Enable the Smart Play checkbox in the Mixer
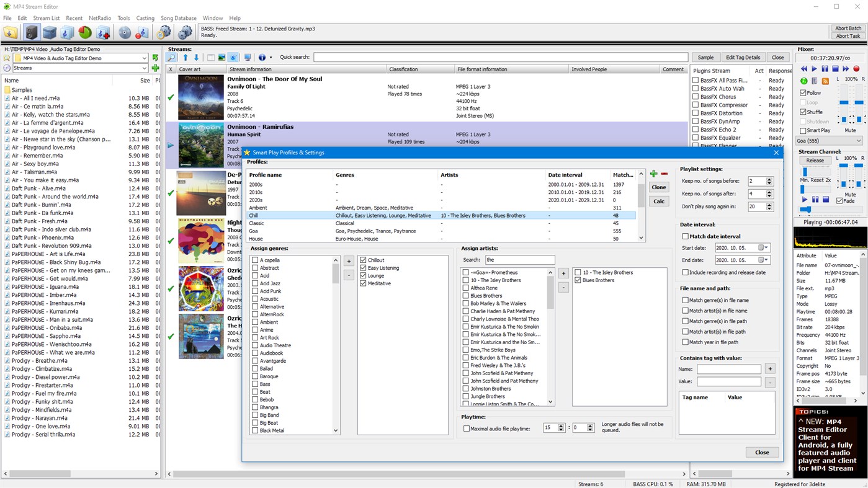 [x=803, y=130]
